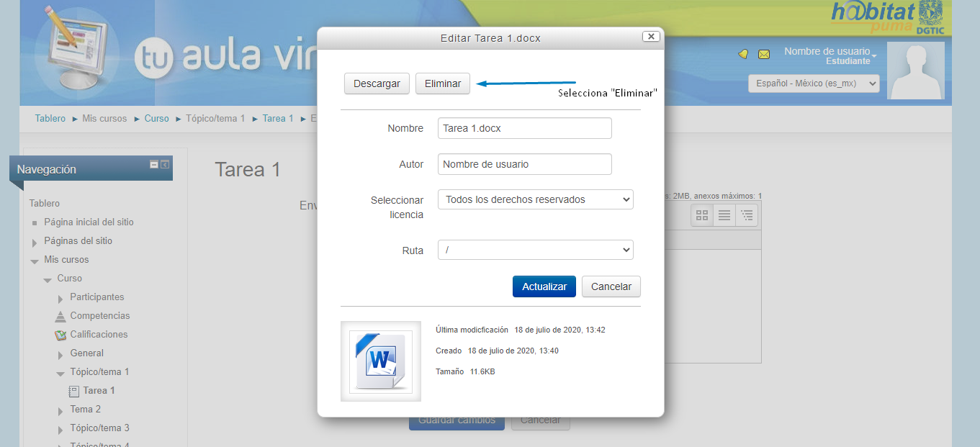Switch file view to icons grid
The image size is (980, 447).
702,215
